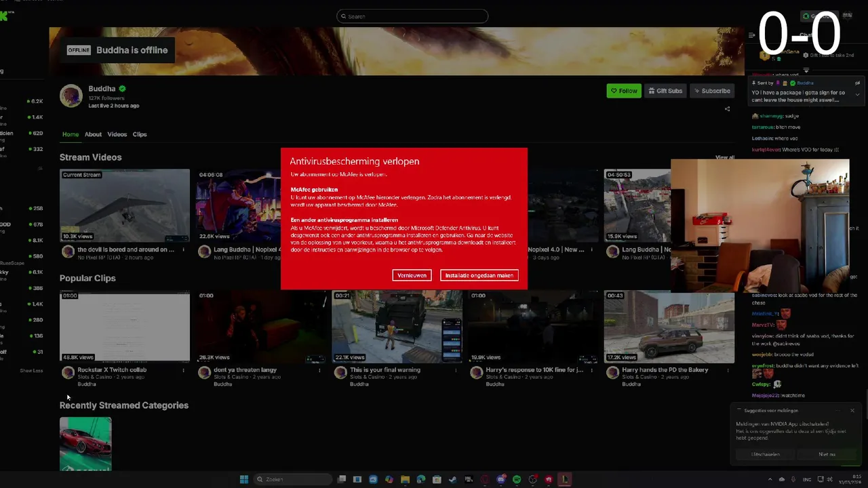Image resolution: width=868 pixels, height=488 pixels.
Task: Open Task View on the taskbar
Action: point(342,479)
